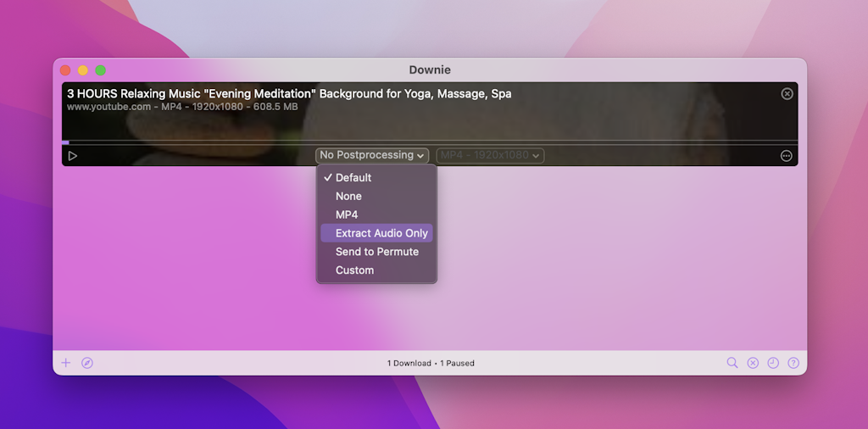Clear downloads using the bottom circled X icon
The image size is (868, 429).
(x=753, y=363)
